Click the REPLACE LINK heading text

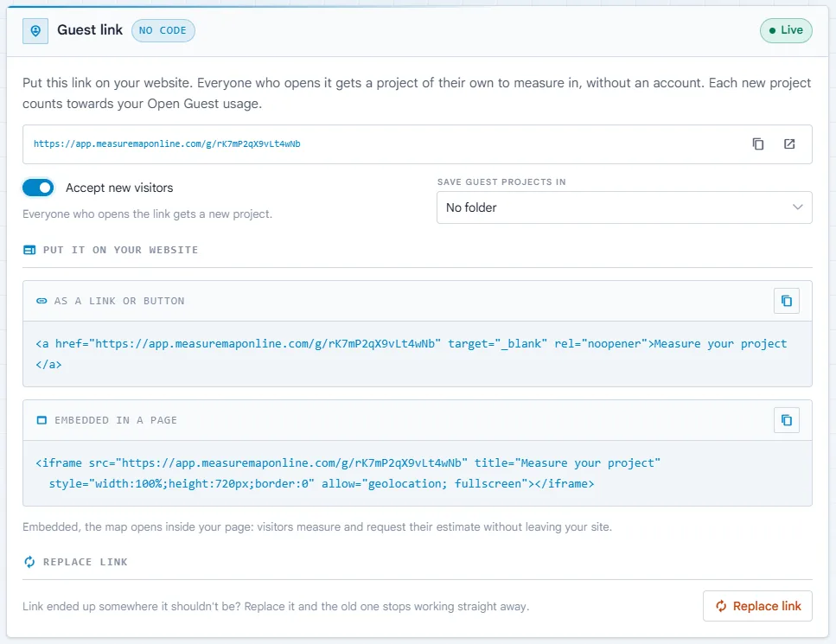pyautogui.click(x=86, y=562)
